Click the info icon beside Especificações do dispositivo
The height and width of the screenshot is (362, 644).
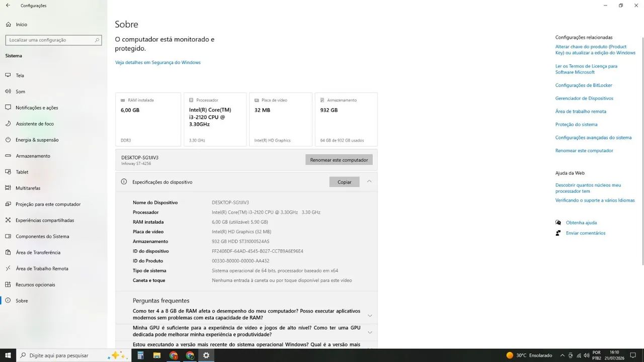[x=124, y=182]
